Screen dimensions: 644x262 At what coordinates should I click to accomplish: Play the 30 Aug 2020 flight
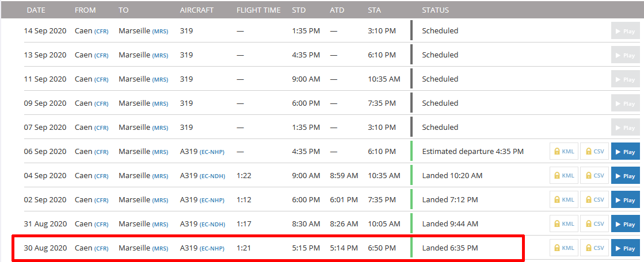[x=626, y=248]
